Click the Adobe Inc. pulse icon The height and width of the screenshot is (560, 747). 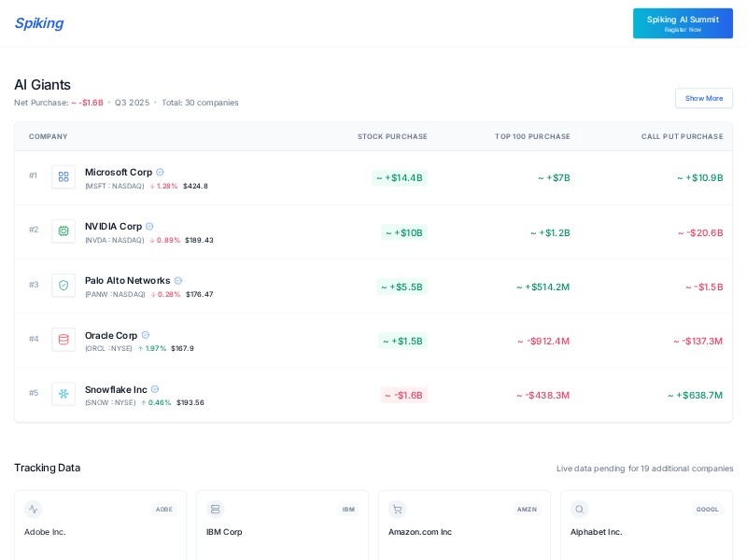point(34,510)
